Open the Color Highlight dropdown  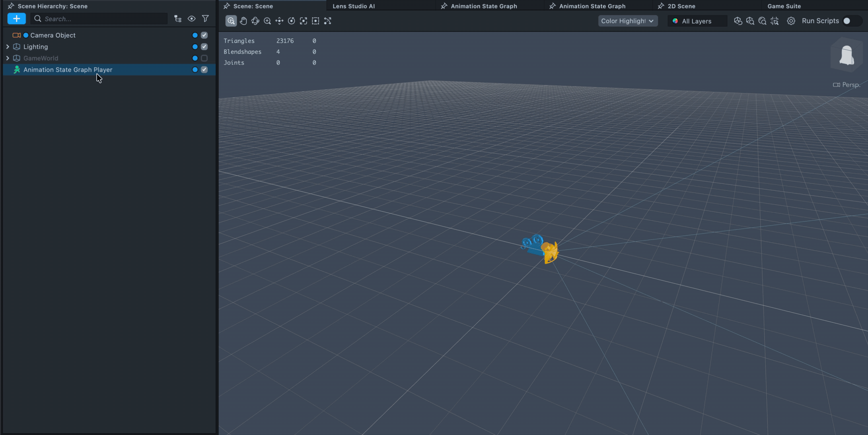(x=627, y=21)
